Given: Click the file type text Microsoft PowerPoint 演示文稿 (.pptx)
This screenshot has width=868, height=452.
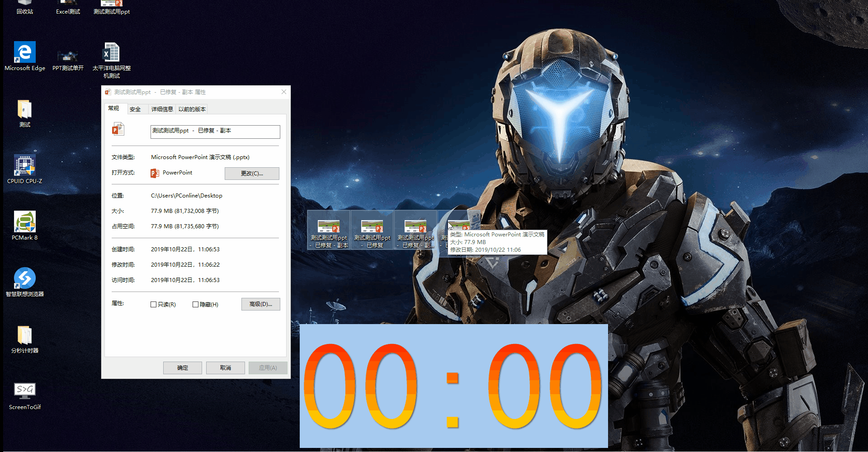Looking at the screenshot, I should click(200, 157).
